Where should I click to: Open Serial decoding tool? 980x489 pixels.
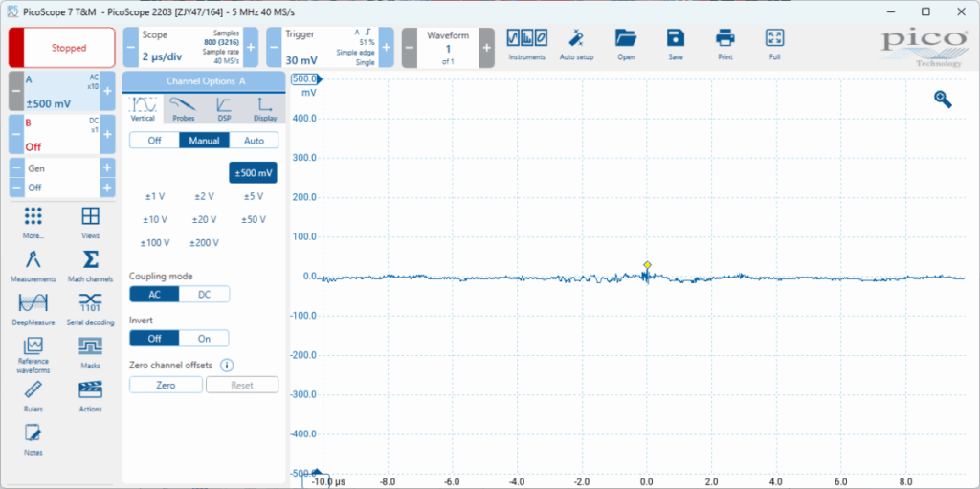click(x=91, y=309)
